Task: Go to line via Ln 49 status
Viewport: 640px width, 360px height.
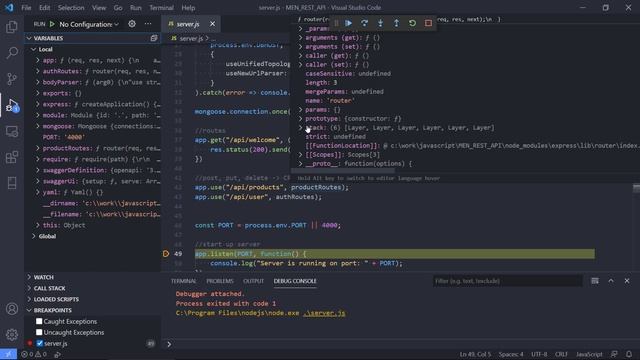Action: tap(475, 354)
